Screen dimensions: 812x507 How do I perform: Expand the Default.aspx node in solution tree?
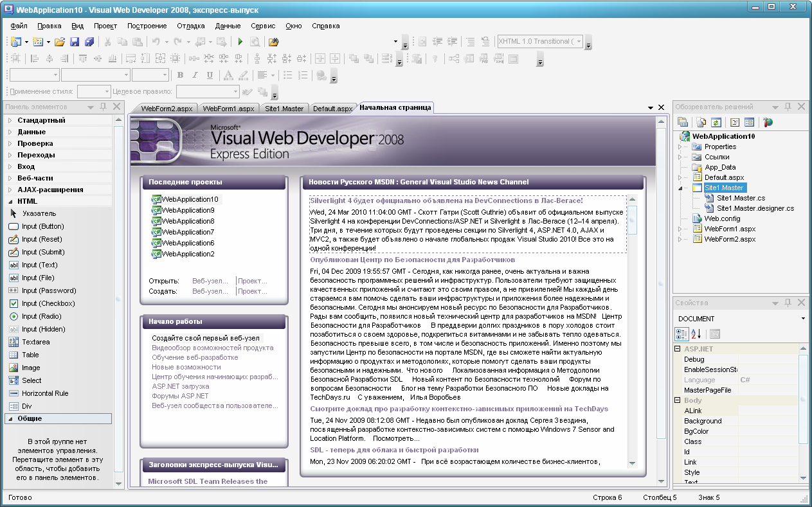pos(680,177)
